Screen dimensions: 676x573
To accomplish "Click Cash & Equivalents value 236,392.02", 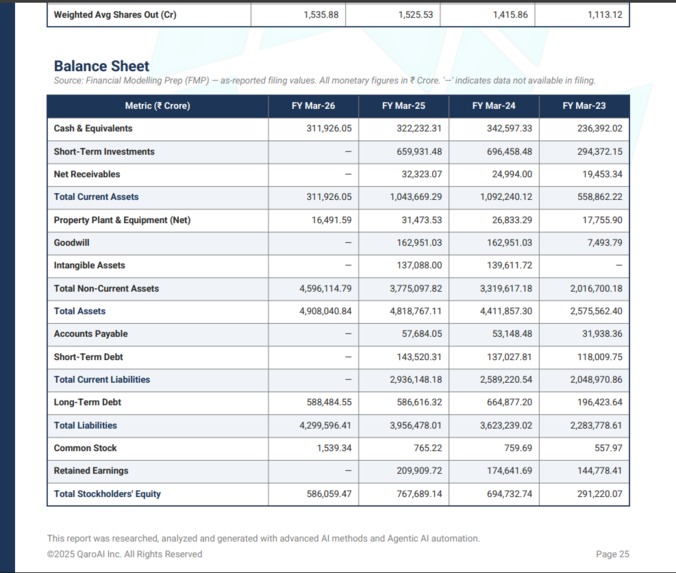I will 600,128.
